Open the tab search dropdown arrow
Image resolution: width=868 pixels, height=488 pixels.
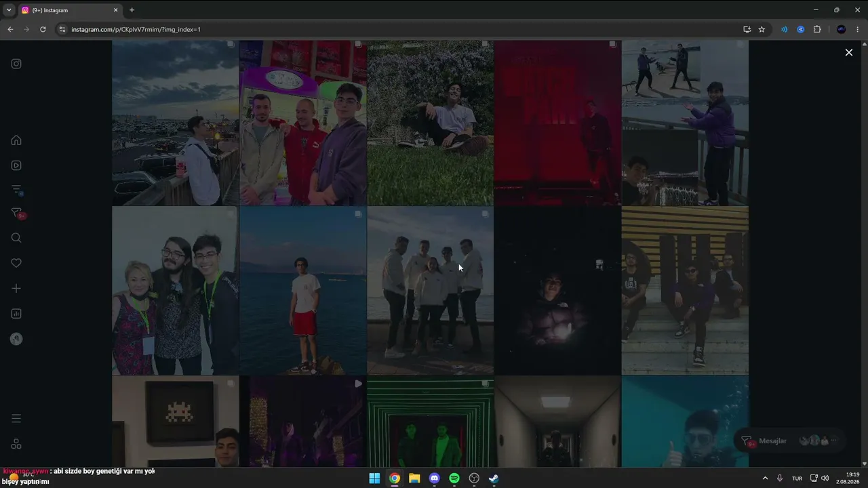9,10
